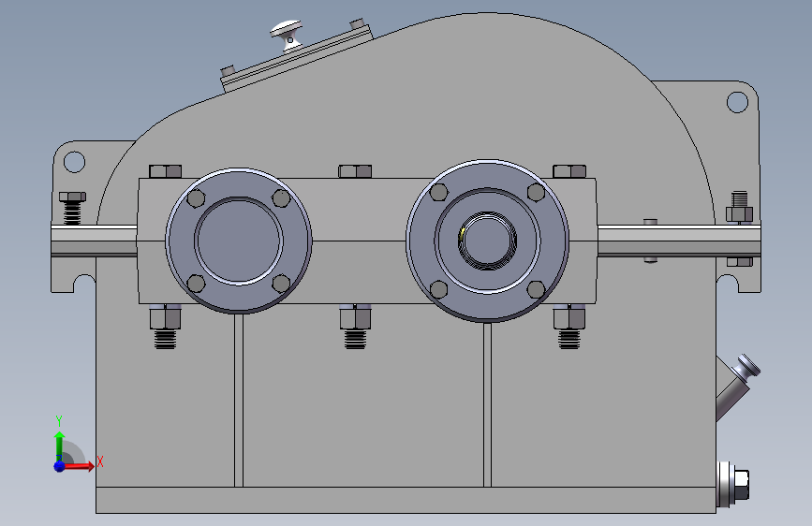This screenshot has width=812, height=526.
Task: Click the green Y label of the triad
Action: point(59,421)
